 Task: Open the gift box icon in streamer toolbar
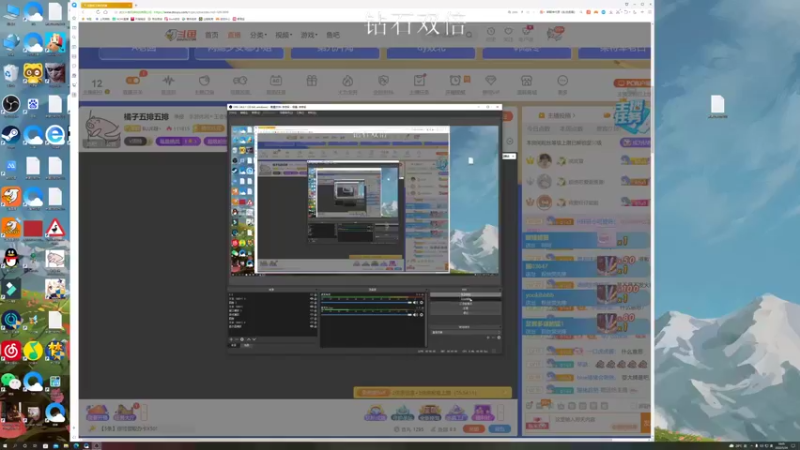(312, 81)
